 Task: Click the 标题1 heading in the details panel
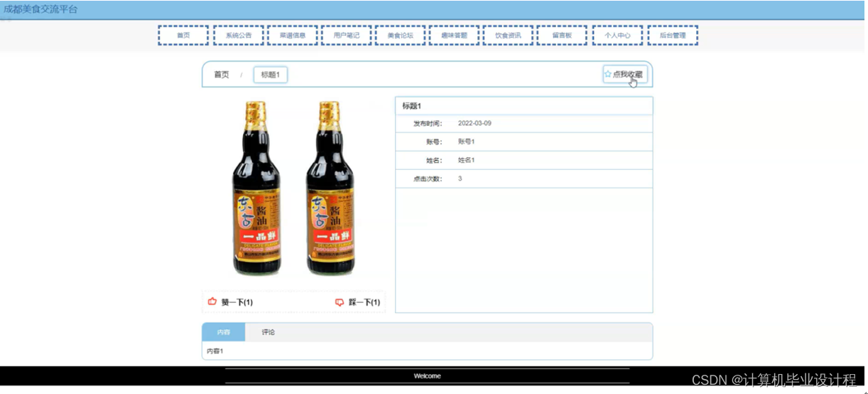(x=412, y=106)
